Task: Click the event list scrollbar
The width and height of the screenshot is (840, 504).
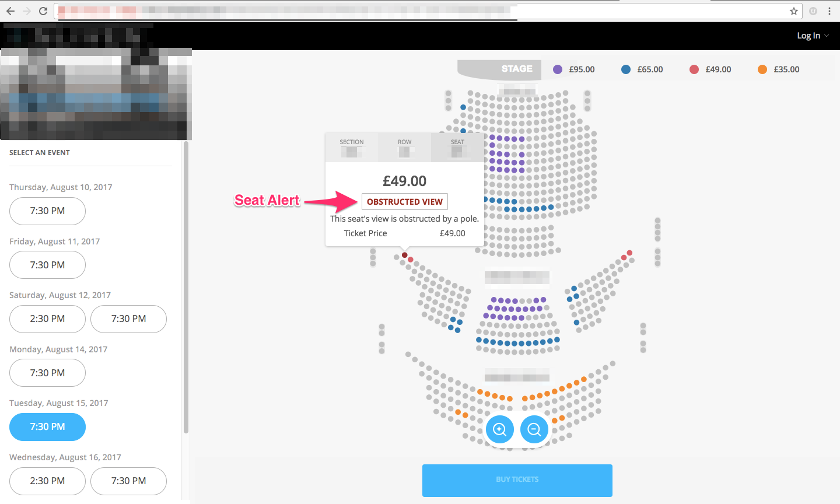Action: pyautogui.click(x=186, y=287)
